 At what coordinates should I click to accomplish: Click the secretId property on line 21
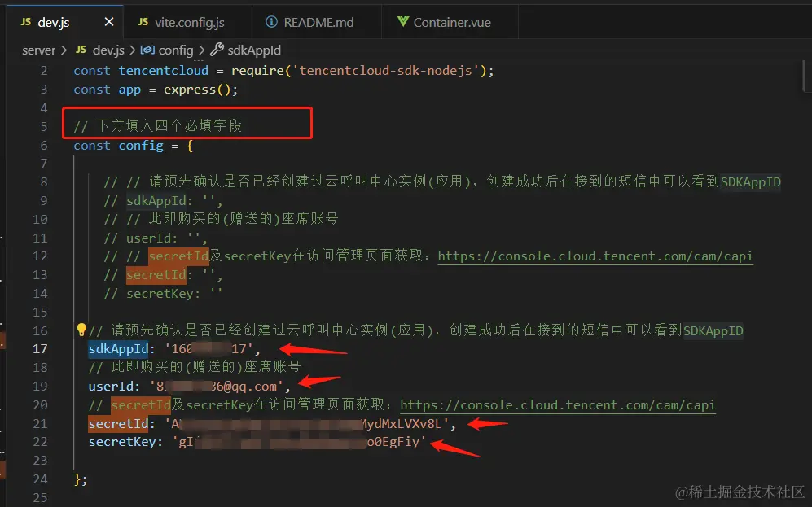(119, 424)
